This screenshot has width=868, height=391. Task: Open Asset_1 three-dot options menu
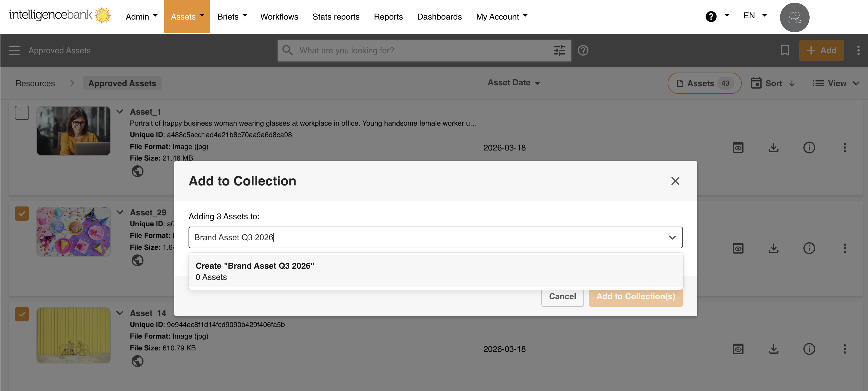click(844, 148)
